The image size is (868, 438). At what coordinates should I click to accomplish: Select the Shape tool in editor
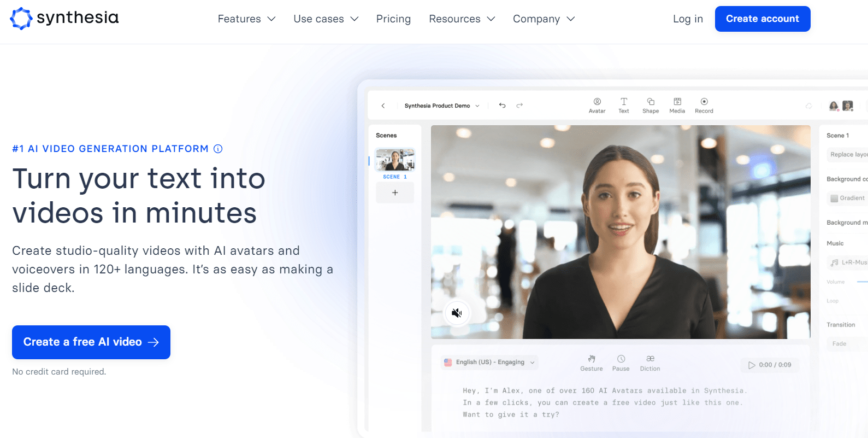click(x=651, y=106)
